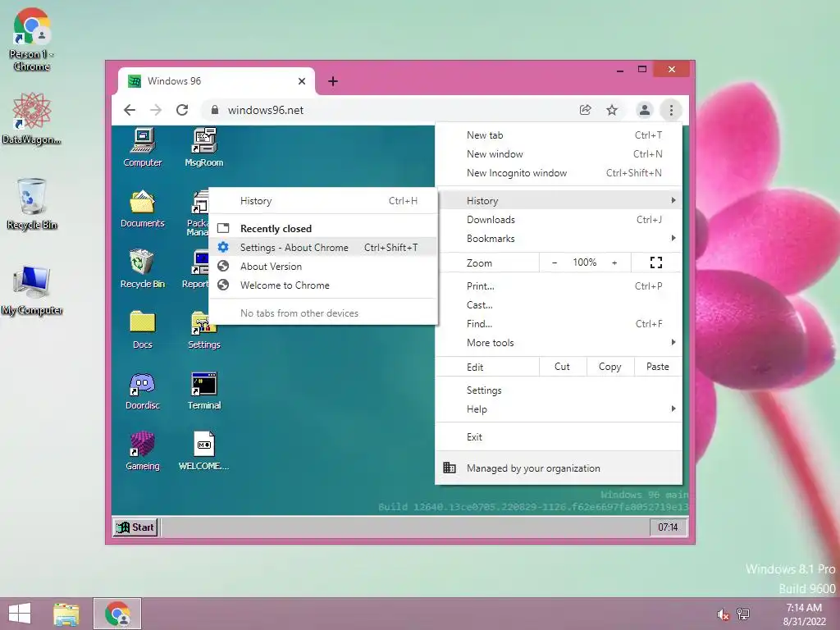Click the Windows 96 taskbar clock 07:14

click(668, 527)
